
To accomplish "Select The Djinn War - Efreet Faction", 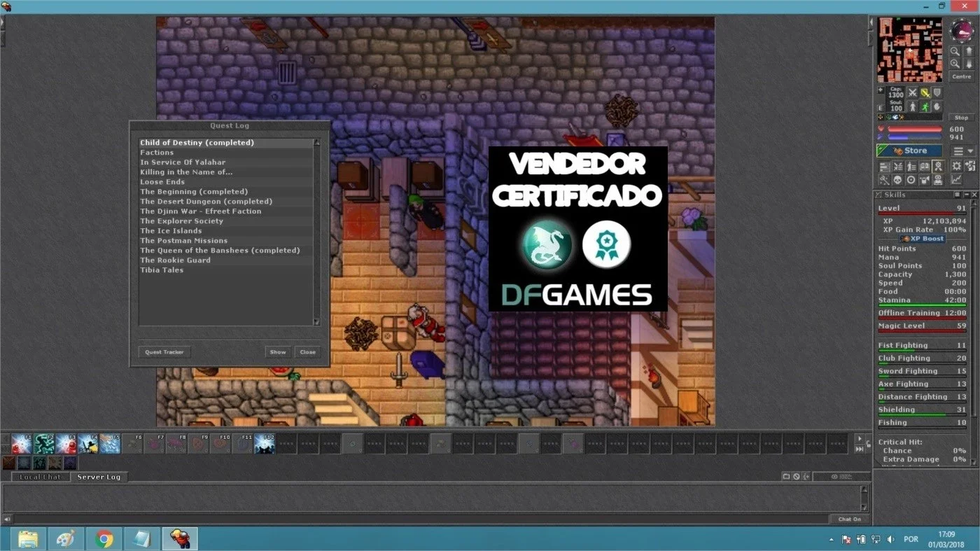I will pyautogui.click(x=225, y=211).
